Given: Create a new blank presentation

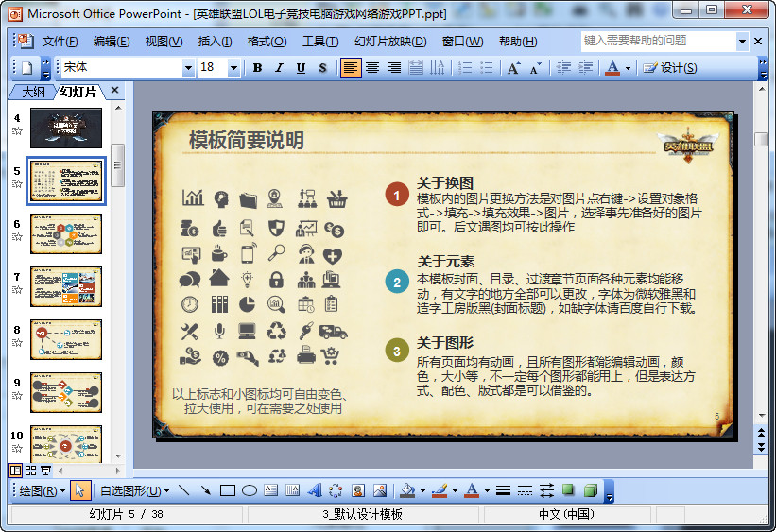Looking at the screenshot, I should pyautogui.click(x=27, y=68).
